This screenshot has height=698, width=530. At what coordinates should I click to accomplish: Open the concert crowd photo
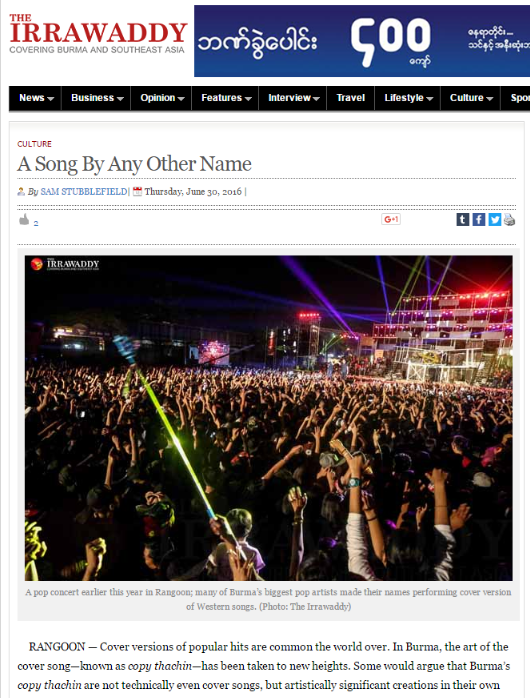click(x=268, y=418)
